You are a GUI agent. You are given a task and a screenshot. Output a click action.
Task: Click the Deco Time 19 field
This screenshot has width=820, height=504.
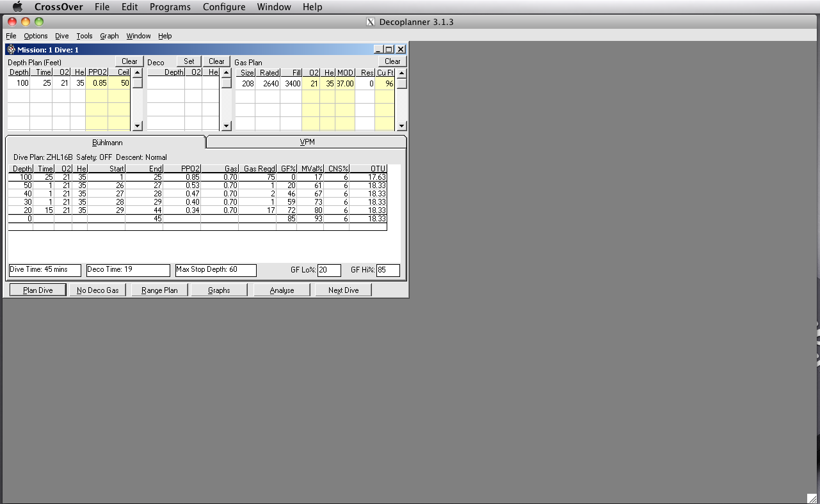point(128,270)
